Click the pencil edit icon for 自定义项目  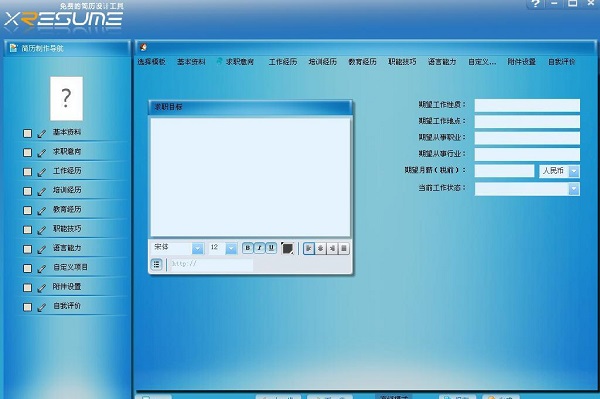[x=41, y=269]
